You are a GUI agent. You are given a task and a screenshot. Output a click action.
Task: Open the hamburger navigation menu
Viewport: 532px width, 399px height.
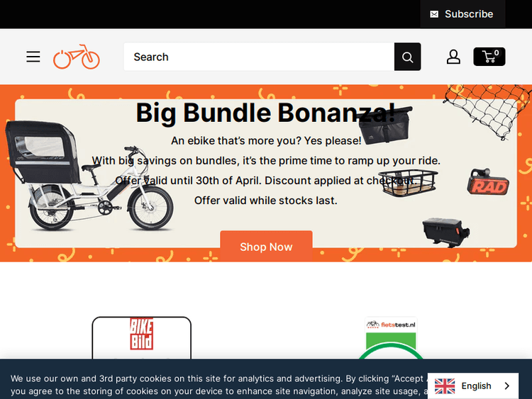coord(33,57)
